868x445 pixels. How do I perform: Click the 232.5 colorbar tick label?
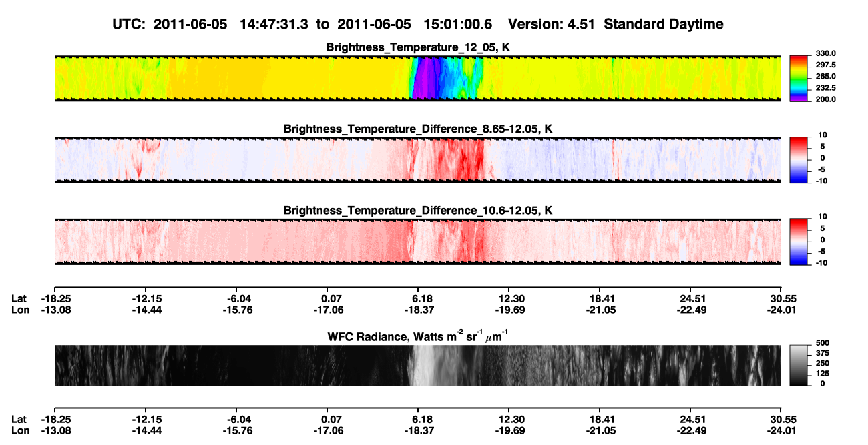coord(826,88)
